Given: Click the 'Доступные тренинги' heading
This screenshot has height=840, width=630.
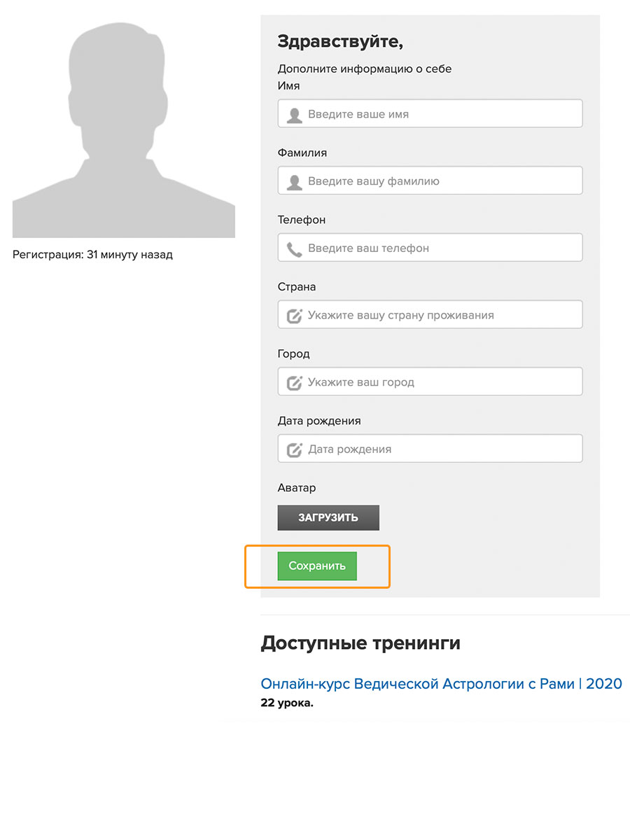Looking at the screenshot, I should [360, 643].
